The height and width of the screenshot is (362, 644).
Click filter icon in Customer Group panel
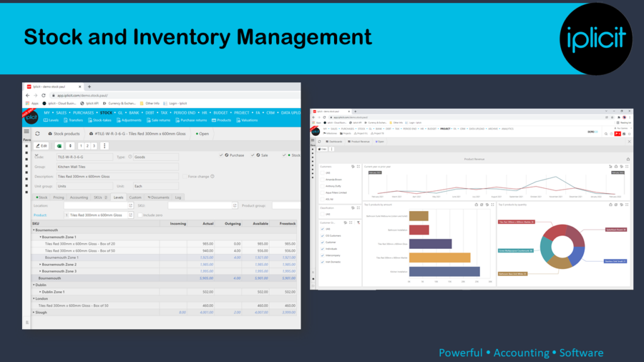tap(358, 222)
